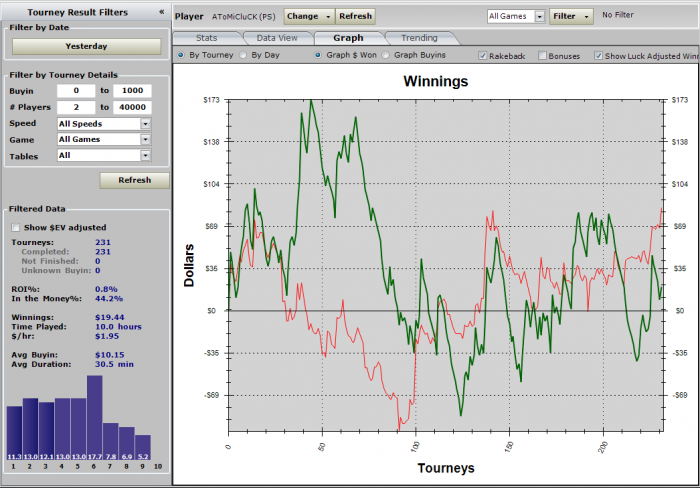The image size is (700, 488).
Task: Open the Speed dropdown showing All Speeds
Action: click(x=104, y=124)
